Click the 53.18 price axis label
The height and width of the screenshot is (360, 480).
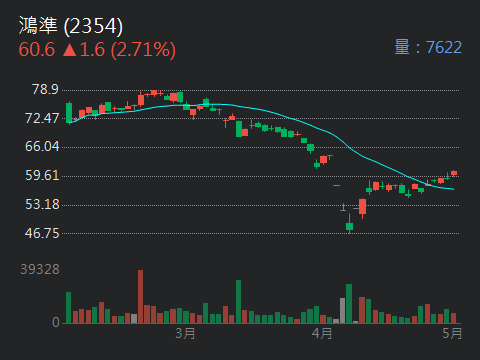pyautogui.click(x=42, y=204)
